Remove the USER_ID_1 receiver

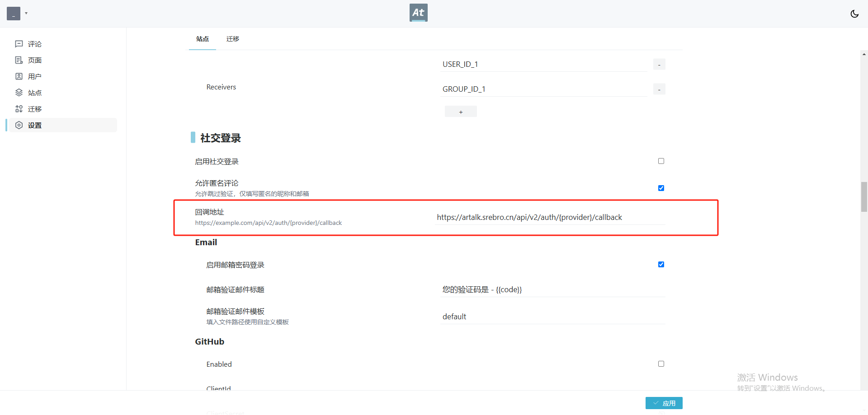659,65
